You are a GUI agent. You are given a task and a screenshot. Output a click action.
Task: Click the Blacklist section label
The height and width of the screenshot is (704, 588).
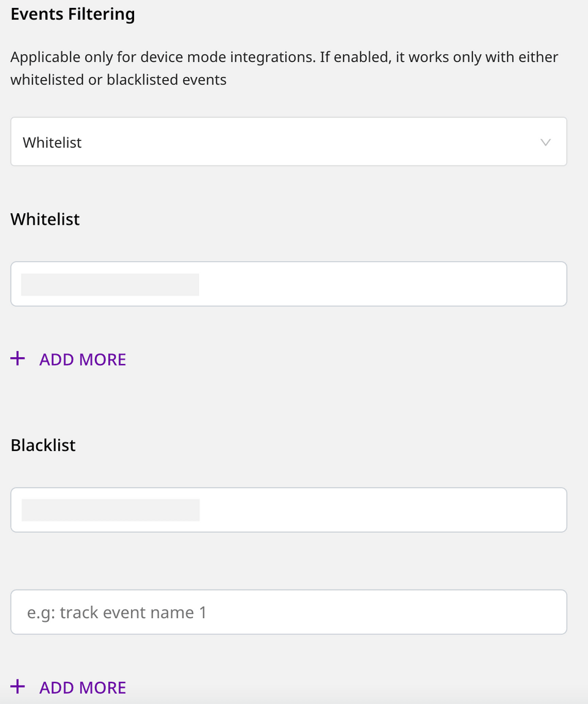43,445
